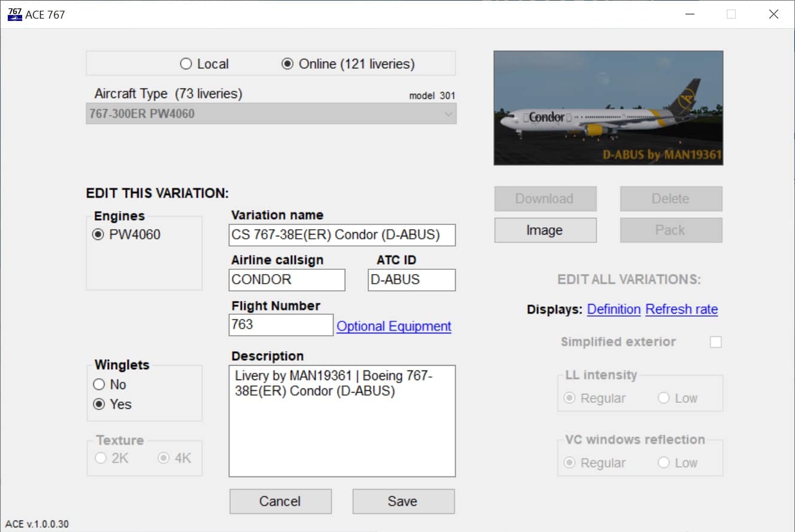Viewport: 795px width, 532px height.
Task: Click the Airline callsign field
Action: [x=287, y=280]
